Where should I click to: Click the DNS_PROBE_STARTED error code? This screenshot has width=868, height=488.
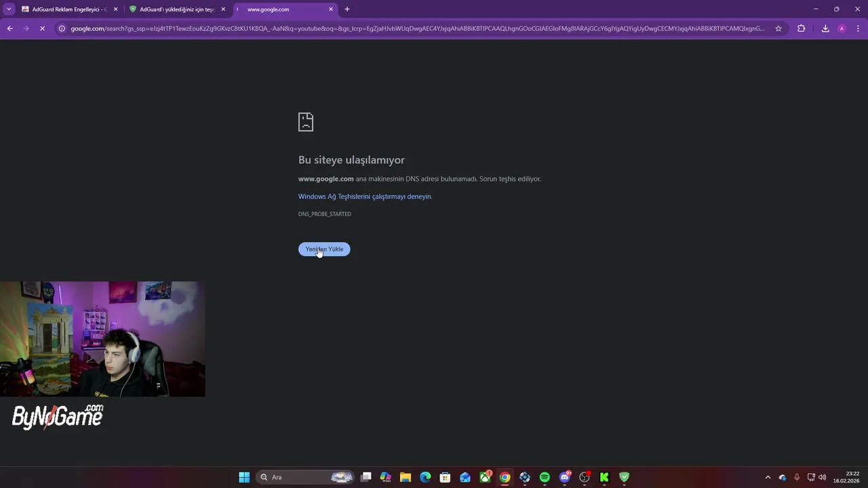(325, 214)
